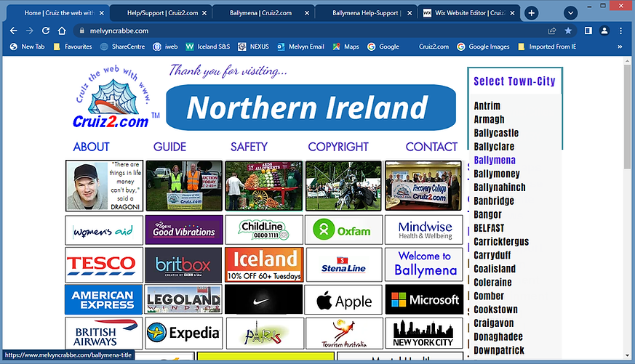Click the Oxfam logo tile
This screenshot has width=635, height=364.
(344, 230)
